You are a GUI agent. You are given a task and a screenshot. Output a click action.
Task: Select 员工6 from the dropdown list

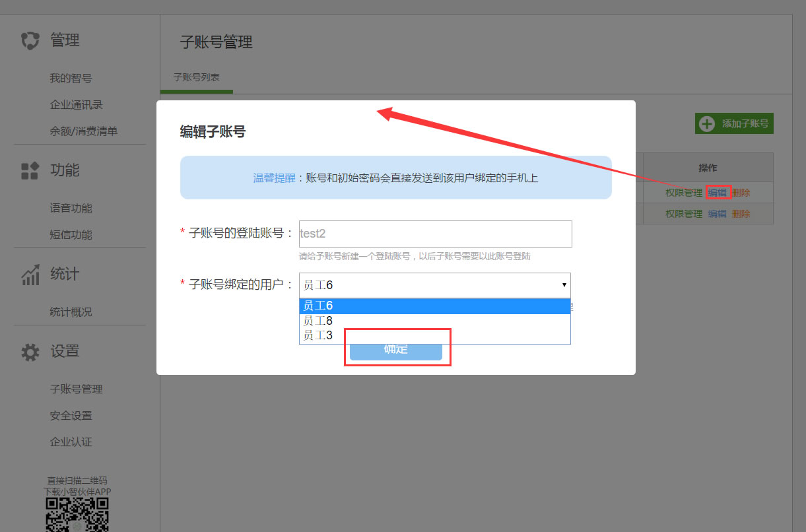coord(434,306)
